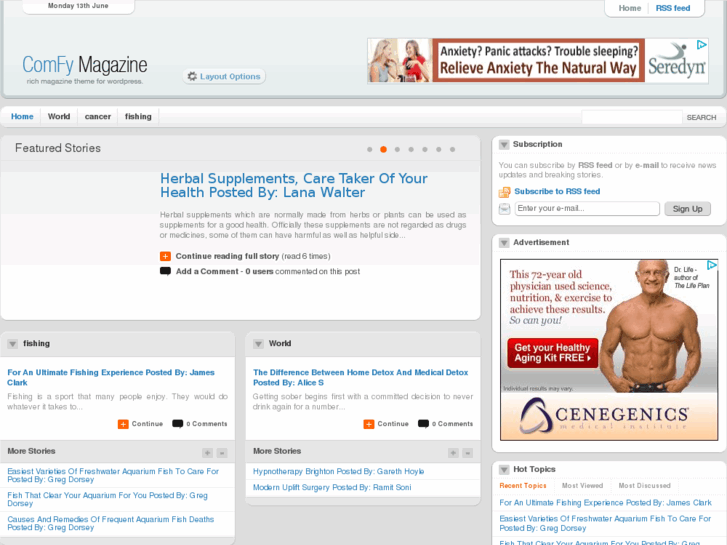
Task: Open Fish That Clear Your Aquarium story
Action: pos(108,500)
